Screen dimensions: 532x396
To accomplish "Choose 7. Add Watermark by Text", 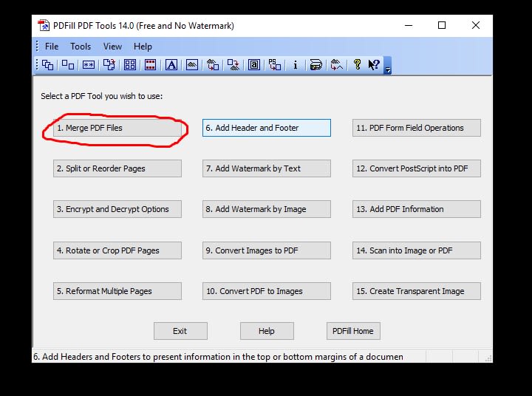I will pyautogui.click(x=267, y=168).
